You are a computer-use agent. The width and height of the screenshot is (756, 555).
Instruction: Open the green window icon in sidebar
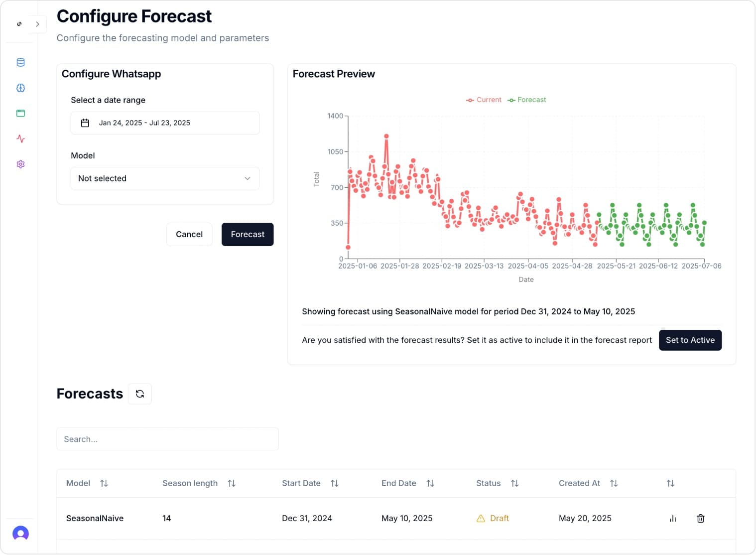tap(20, 113)
